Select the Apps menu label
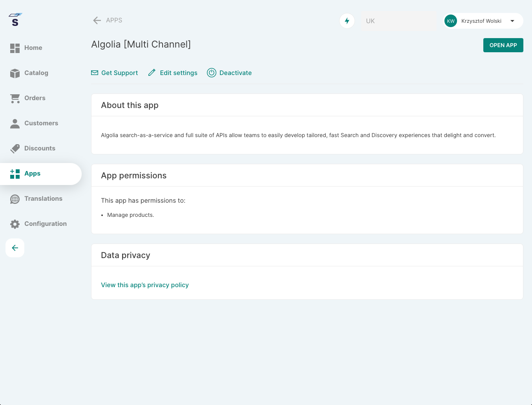 point(32,173)
